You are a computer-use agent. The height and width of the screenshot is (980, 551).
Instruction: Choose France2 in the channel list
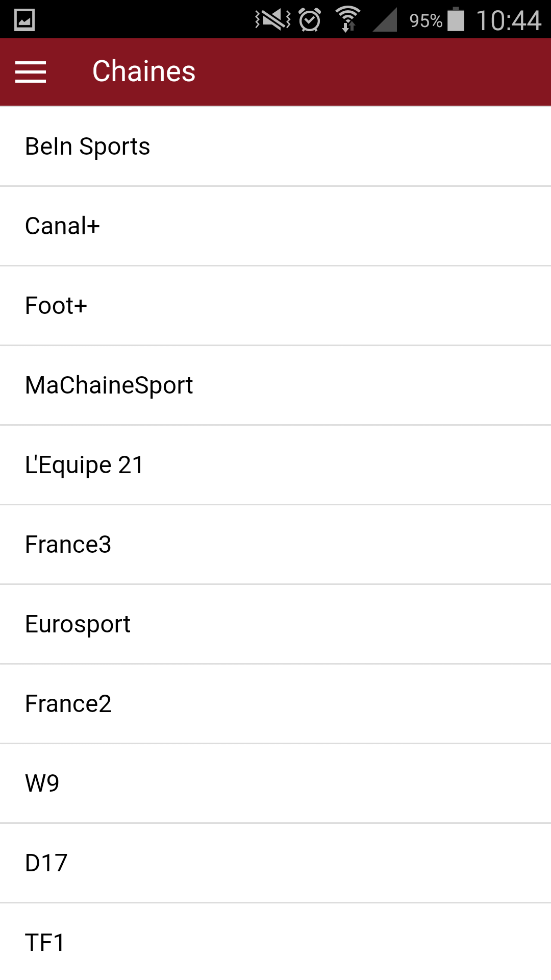275,704
